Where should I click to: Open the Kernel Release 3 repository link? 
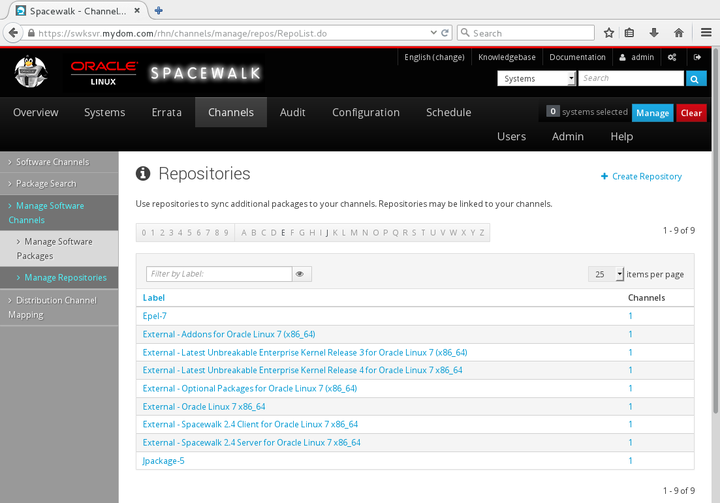(x=305, y=353)
